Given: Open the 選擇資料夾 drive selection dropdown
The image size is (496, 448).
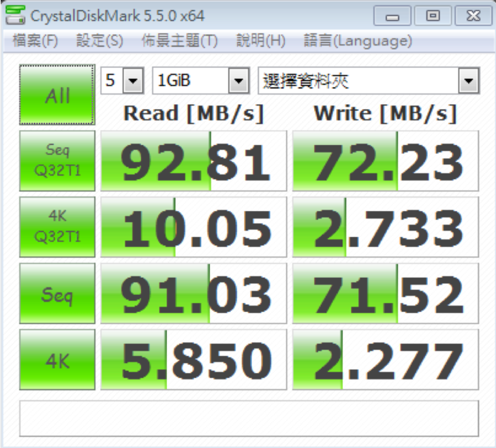Looking at the screenshot, I should click(x=369, y=82).
